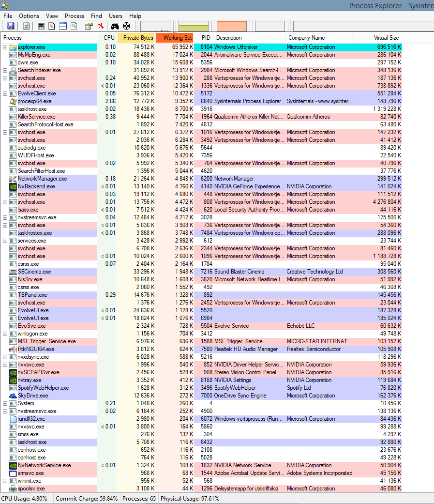Select the KillerService.exe process row

click(201, 117)
